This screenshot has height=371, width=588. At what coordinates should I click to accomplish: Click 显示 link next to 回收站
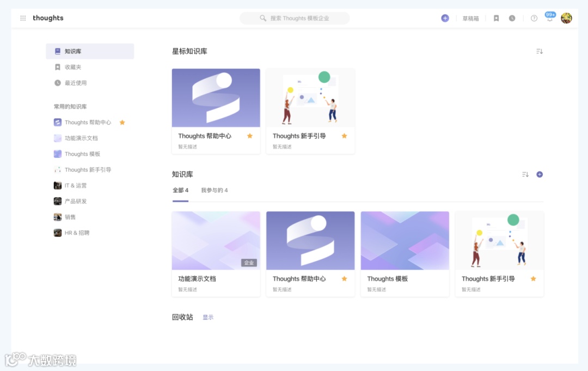click(x=208, y=318)
